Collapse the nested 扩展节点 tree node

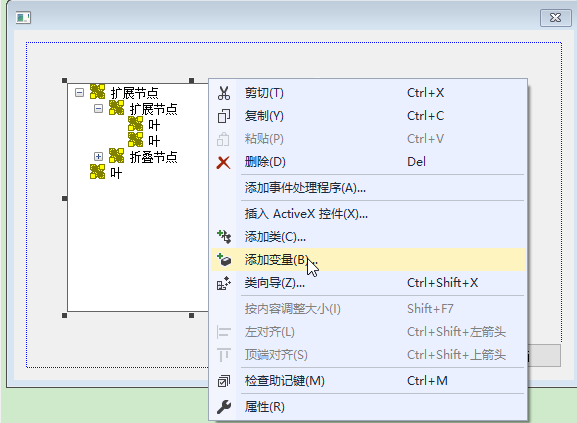98,109
